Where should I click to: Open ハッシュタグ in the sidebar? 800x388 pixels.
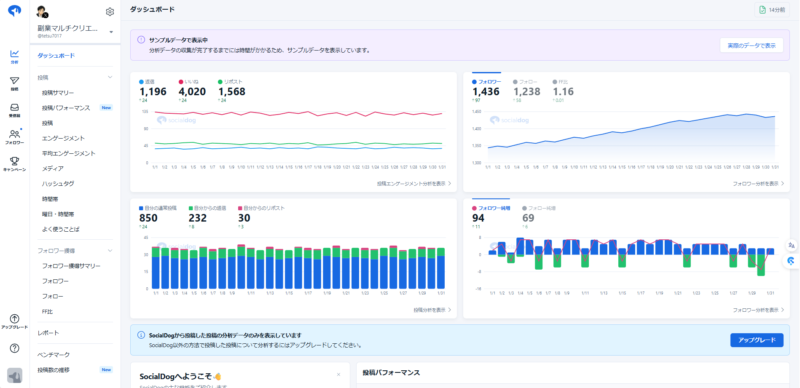[58, 183]
